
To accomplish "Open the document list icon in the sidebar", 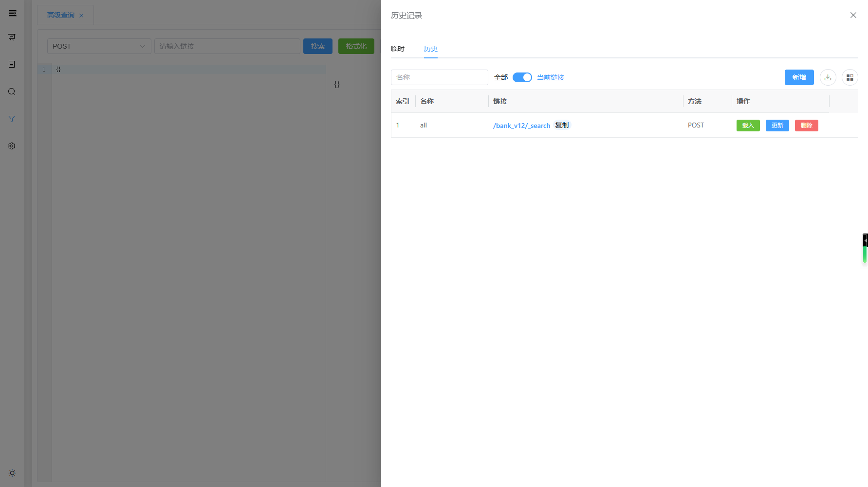I will point(12,64).
